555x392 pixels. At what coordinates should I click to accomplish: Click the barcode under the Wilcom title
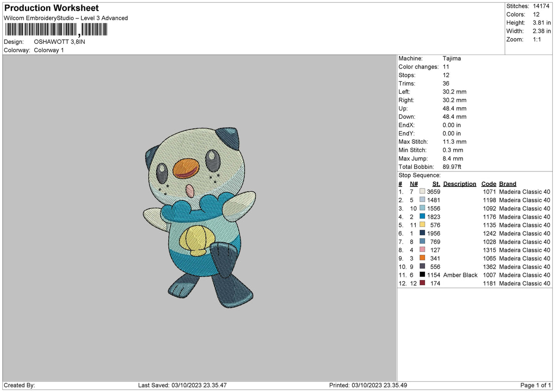point(56,30)
